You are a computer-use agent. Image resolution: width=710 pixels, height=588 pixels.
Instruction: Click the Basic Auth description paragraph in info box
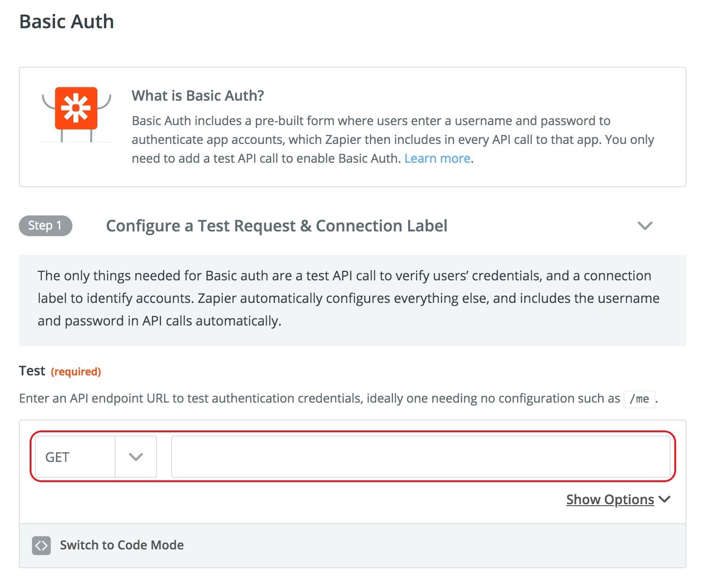393,140
